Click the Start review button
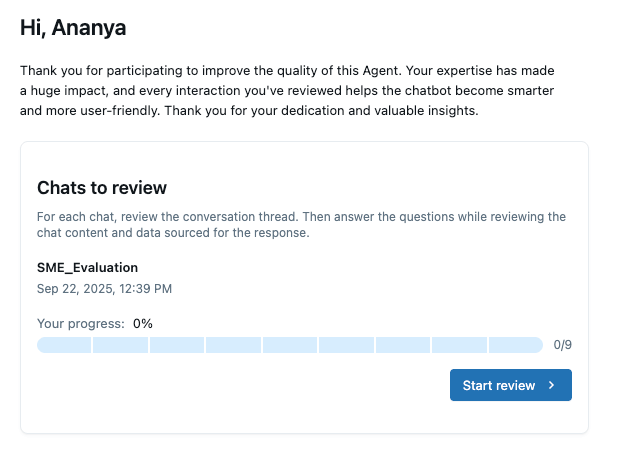 coord(510,385)
